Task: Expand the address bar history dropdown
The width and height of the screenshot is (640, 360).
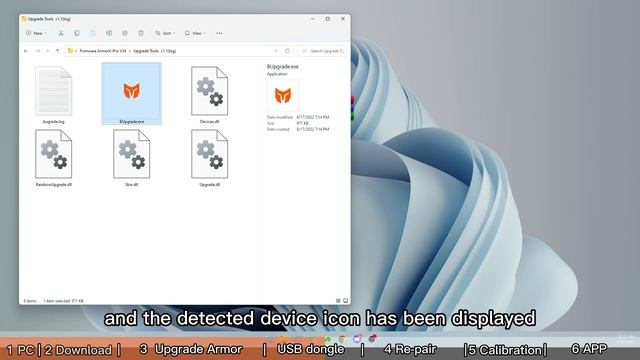Action: point(276,51)
